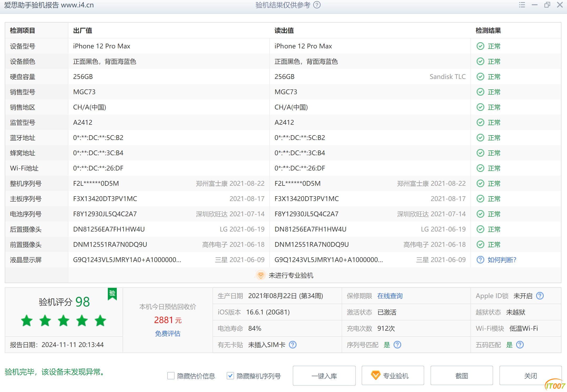Screen dimensions: 567x392
Task: Click the 检测结果 column header
Action: coord(488,31)
